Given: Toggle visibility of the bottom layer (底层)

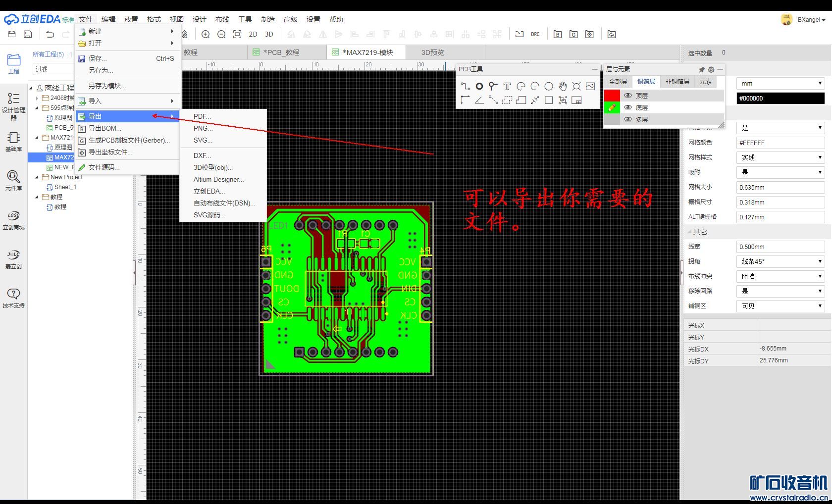Looking at the screenshot, I should 628,107.
